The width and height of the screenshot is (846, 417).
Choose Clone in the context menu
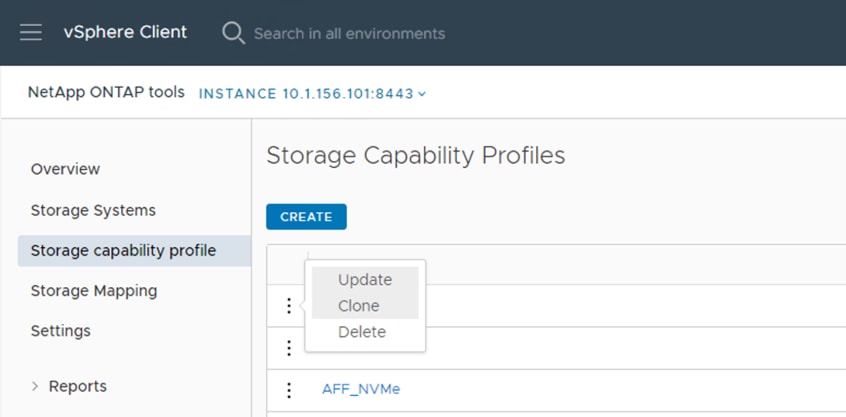click(x=358, y=306)
